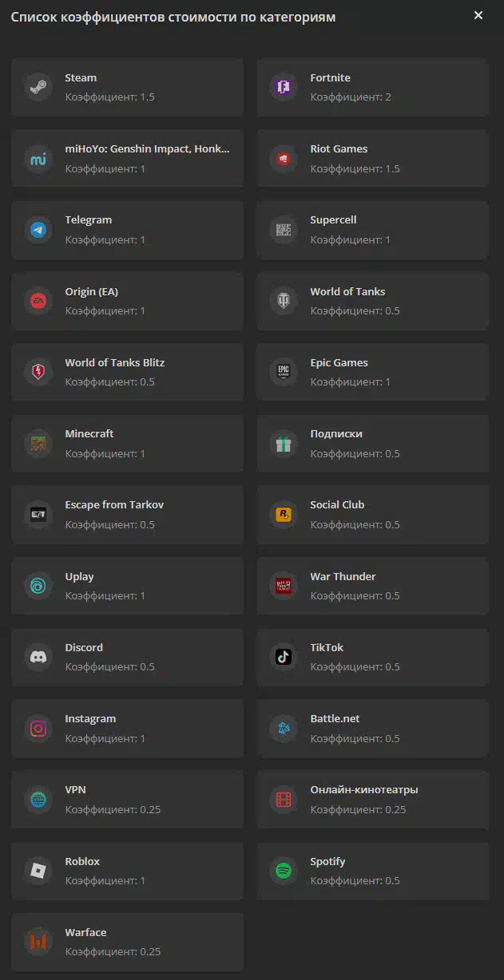This screenshot has width=504, height=980.
Task: Click the Discord logo icon
Action: 38,657
